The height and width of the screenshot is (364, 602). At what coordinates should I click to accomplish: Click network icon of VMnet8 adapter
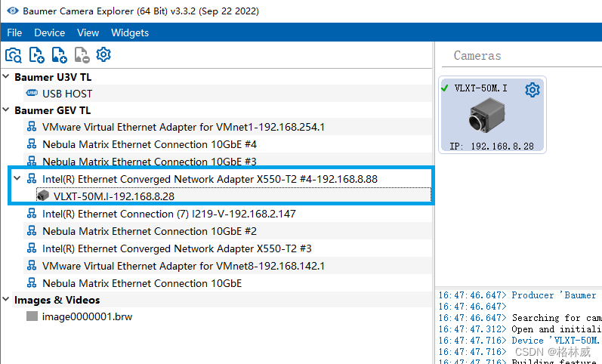click(32, 265)
